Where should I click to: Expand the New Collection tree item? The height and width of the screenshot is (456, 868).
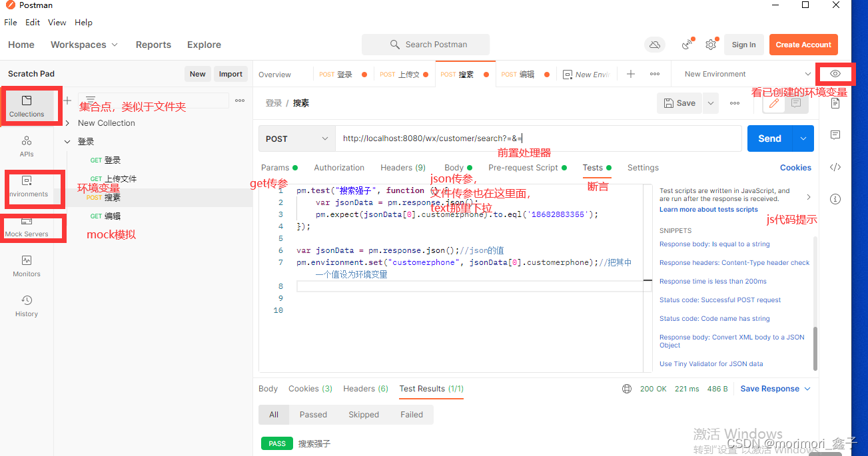pyautogui.click(x=67, y=123)
